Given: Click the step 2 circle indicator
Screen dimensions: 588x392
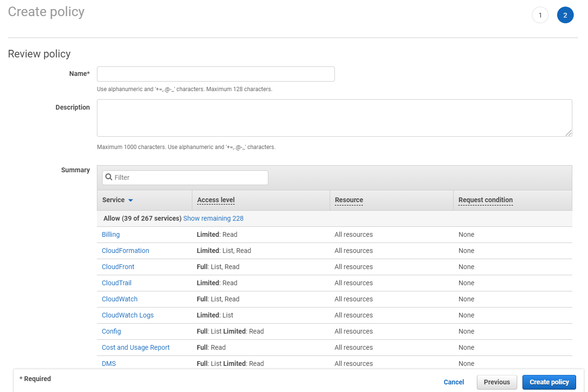Looking at the screenshot, I should (x=565, y=15).
